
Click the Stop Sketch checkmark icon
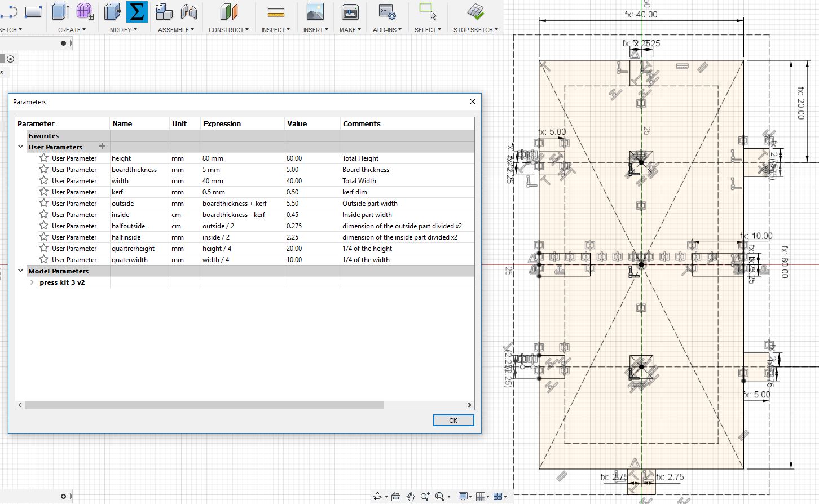tap(475, 12)
